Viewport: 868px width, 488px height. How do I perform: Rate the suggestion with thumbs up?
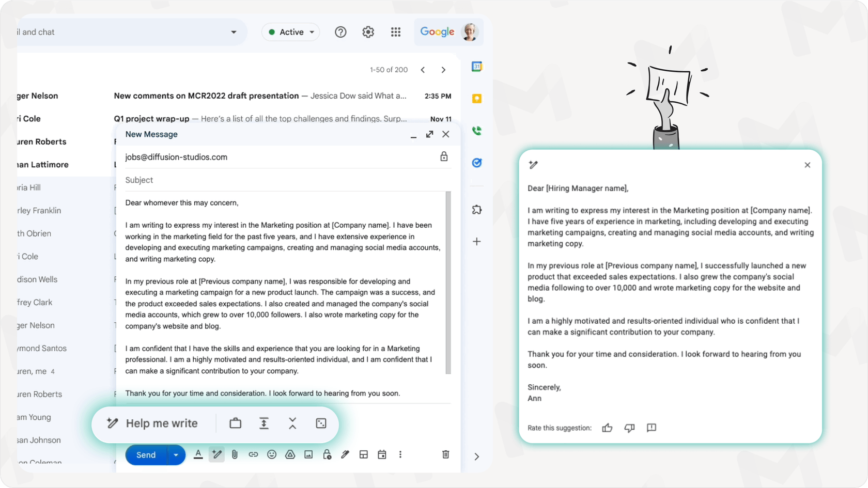(x=607, y=428)
